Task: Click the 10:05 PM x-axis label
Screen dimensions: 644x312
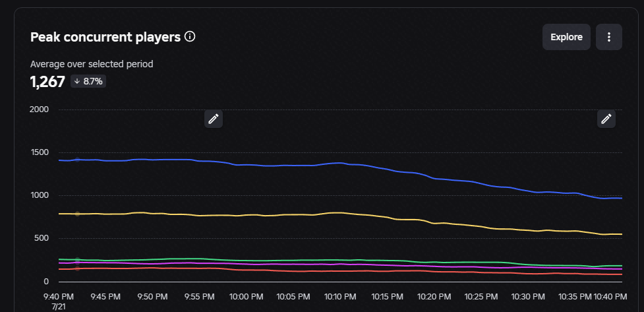Action: 293,296
